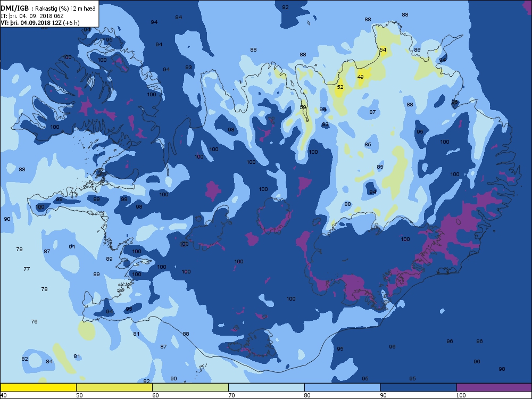Click the humidity value 76 over the sea

[x=34, y=321]
